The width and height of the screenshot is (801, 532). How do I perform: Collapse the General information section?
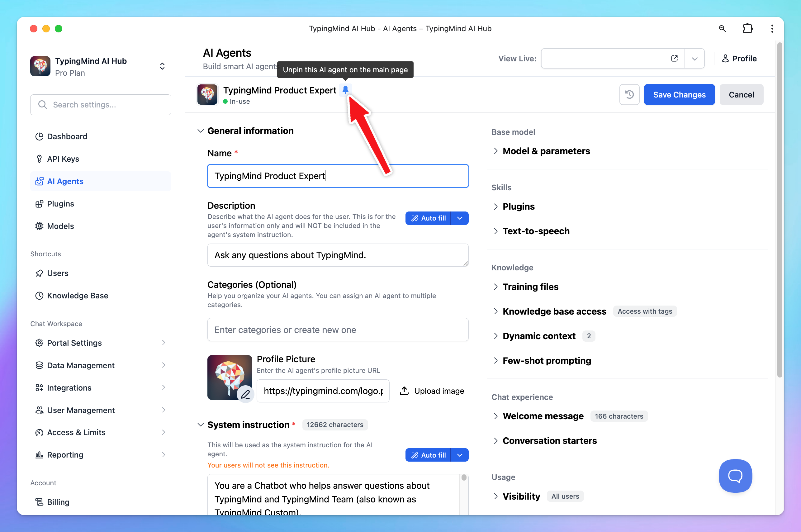pyautogui.click(x=201, y=131)
